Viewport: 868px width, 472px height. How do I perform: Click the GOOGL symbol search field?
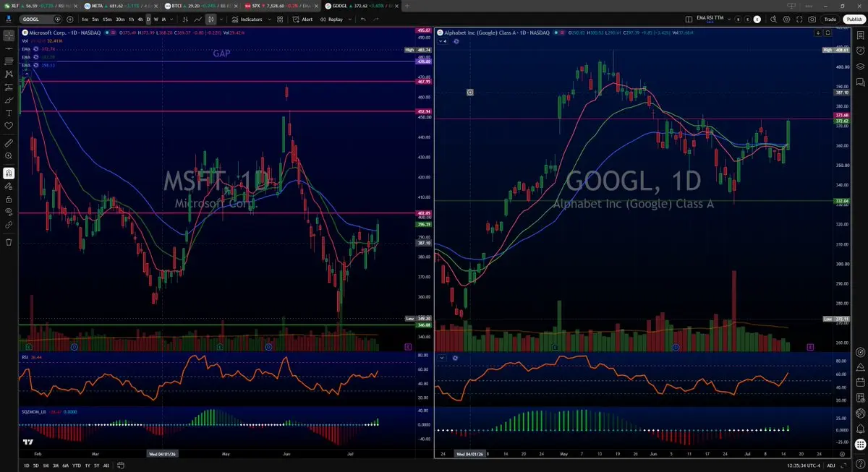(x=36, y=20)
